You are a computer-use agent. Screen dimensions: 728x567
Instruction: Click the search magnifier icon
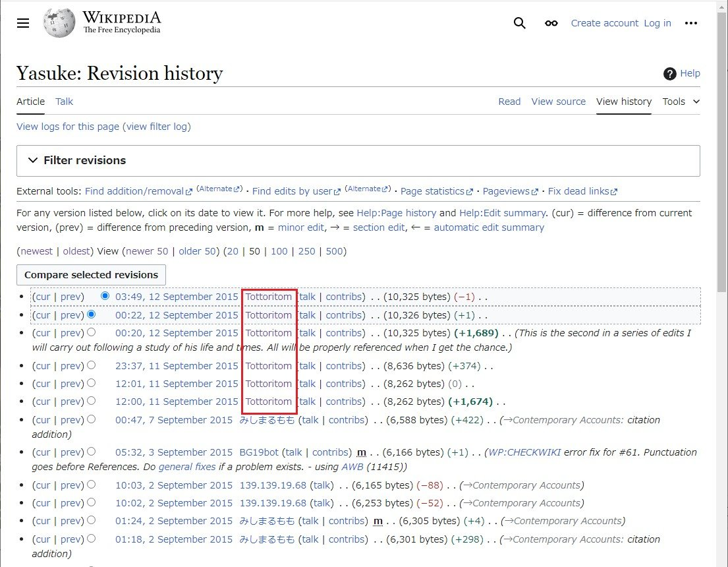(x=519, y=23)
